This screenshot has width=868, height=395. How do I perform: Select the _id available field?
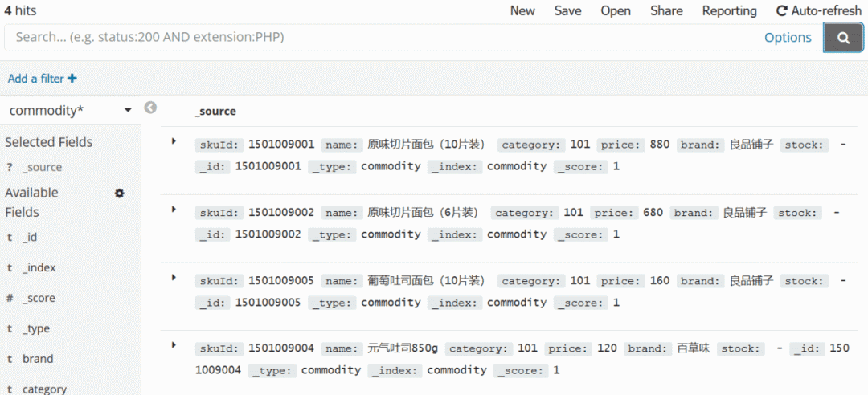(x=30, y=238)
